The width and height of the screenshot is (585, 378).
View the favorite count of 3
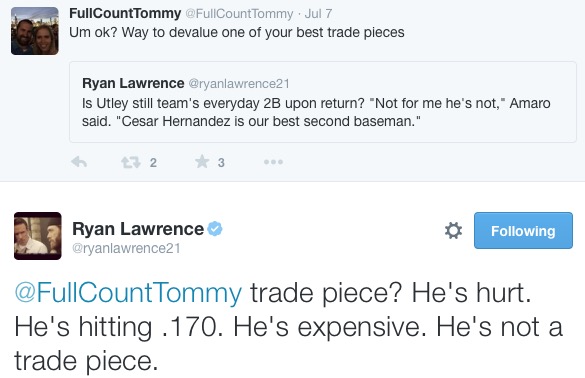coord(221,163)
